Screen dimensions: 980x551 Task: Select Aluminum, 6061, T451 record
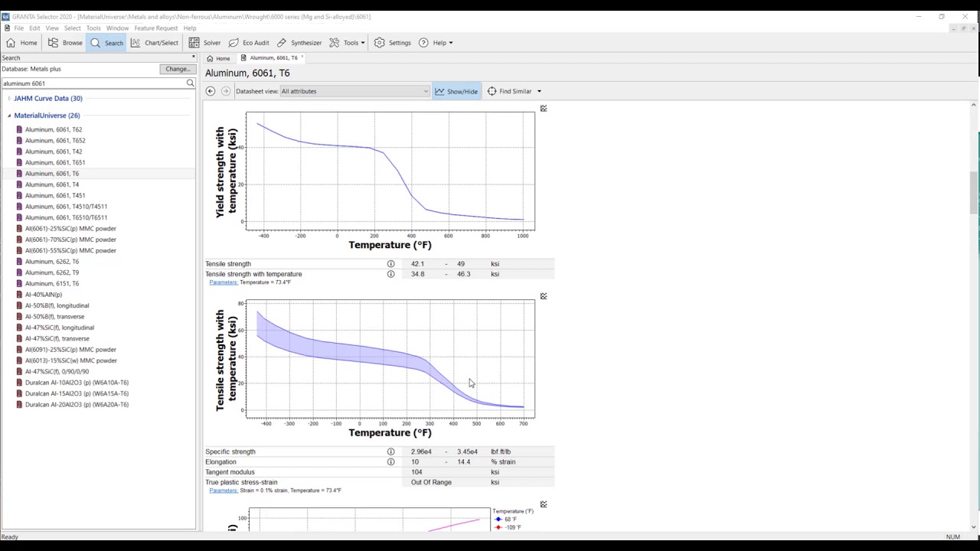(x=54, y=196)
